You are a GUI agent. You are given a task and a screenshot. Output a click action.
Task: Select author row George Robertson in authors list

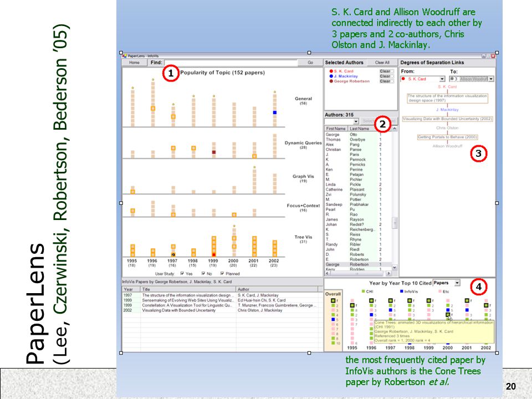(x=358, y=264)
